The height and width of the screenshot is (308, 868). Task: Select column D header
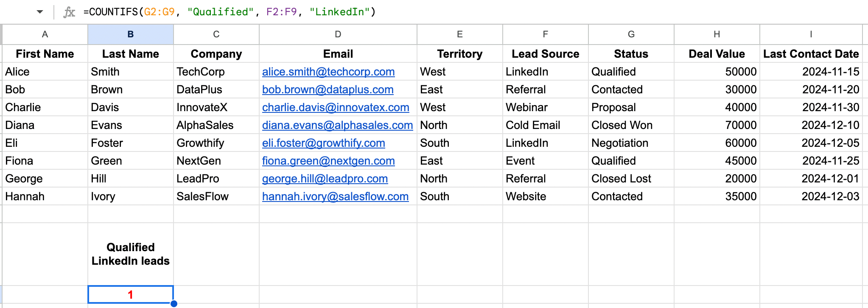tap(338, 34)
